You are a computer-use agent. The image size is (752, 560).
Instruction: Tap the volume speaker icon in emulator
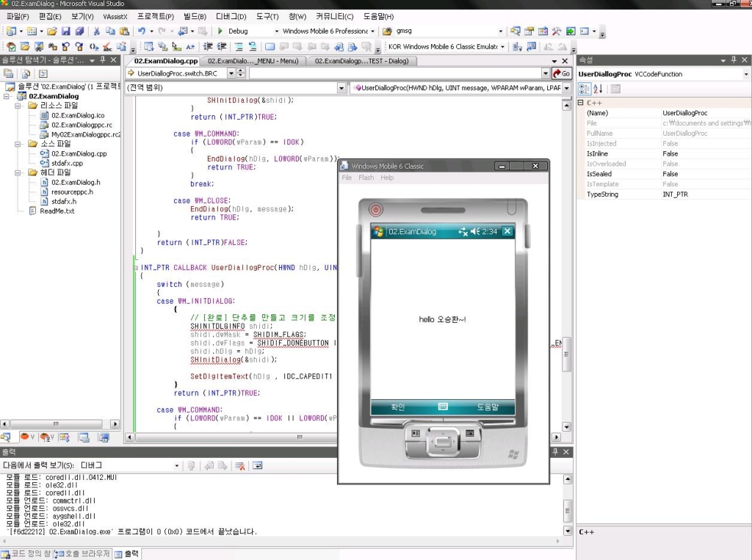[x=475, y=232]
